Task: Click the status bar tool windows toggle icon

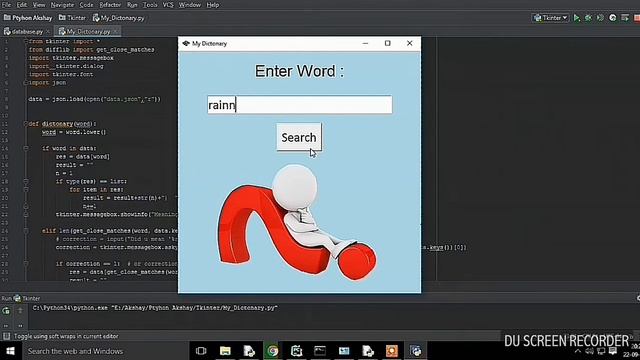Action: point(6,336)
